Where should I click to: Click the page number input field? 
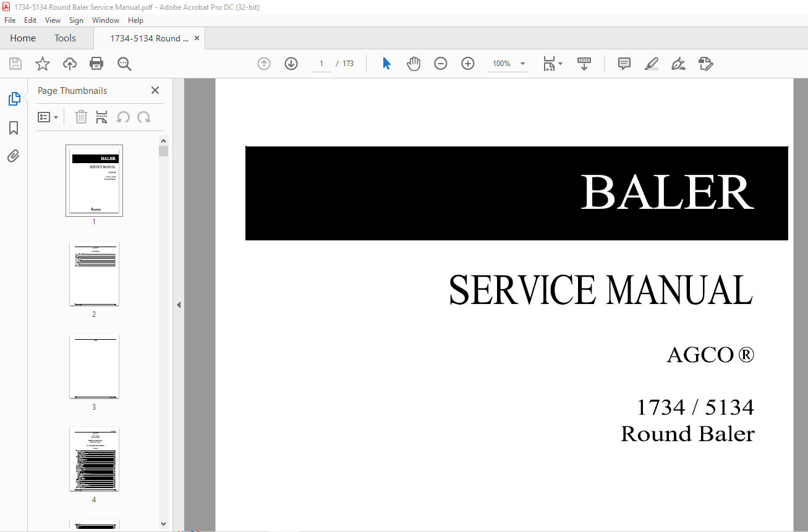coord(321,64)
